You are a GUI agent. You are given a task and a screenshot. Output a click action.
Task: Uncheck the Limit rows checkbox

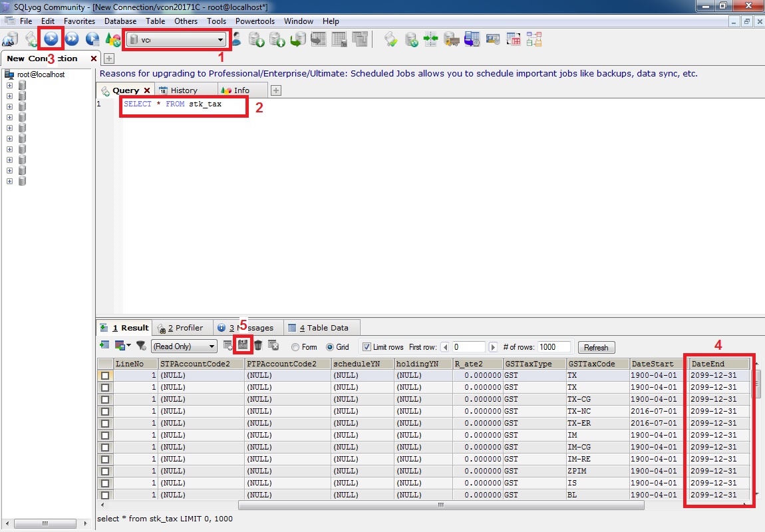[x=367, y=347]
